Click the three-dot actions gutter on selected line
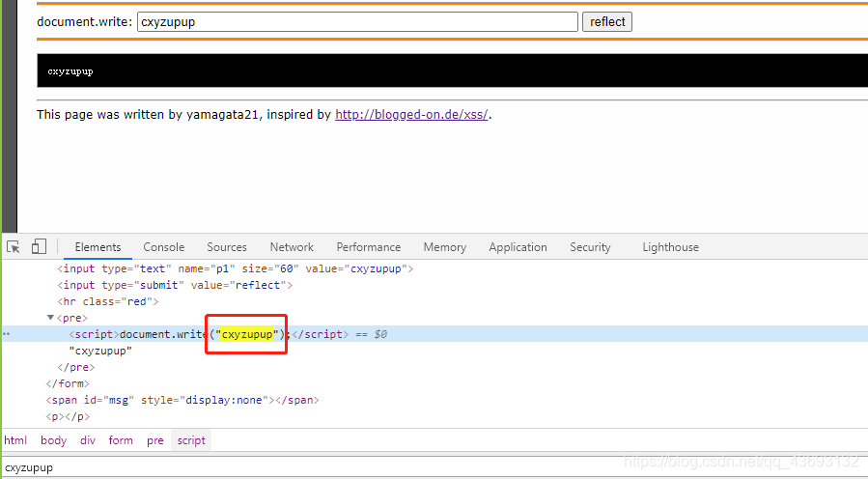 click(7, 334)
